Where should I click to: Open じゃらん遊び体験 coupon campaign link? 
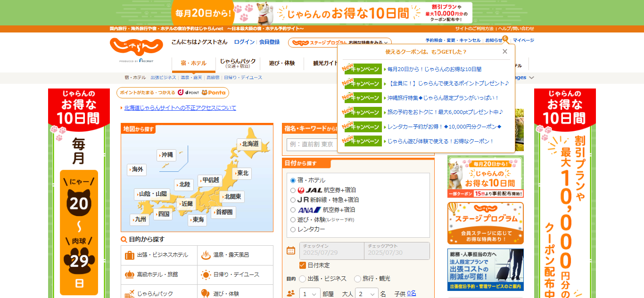coord(440,141)
